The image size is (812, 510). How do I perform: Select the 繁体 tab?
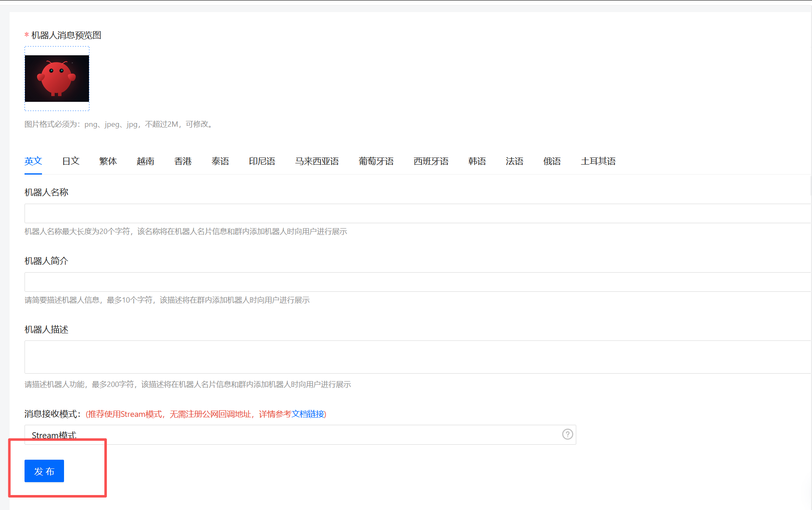coord(108,161)
